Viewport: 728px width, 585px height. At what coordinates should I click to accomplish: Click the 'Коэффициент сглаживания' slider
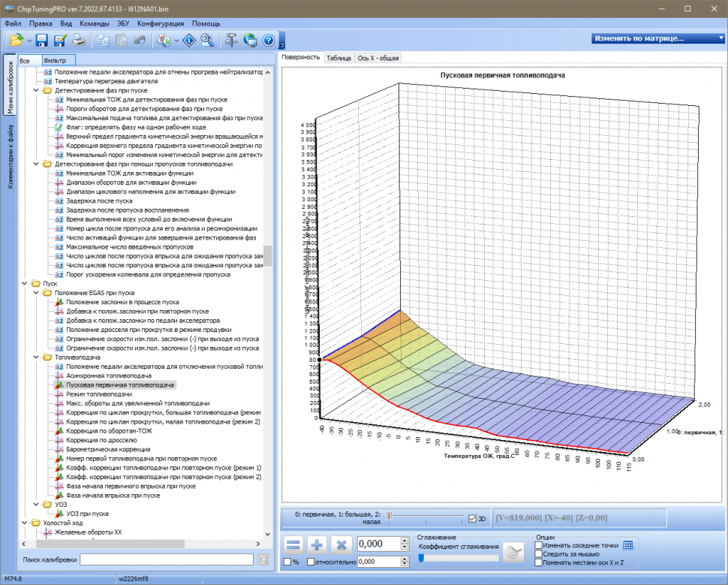[x=458, y=557]
